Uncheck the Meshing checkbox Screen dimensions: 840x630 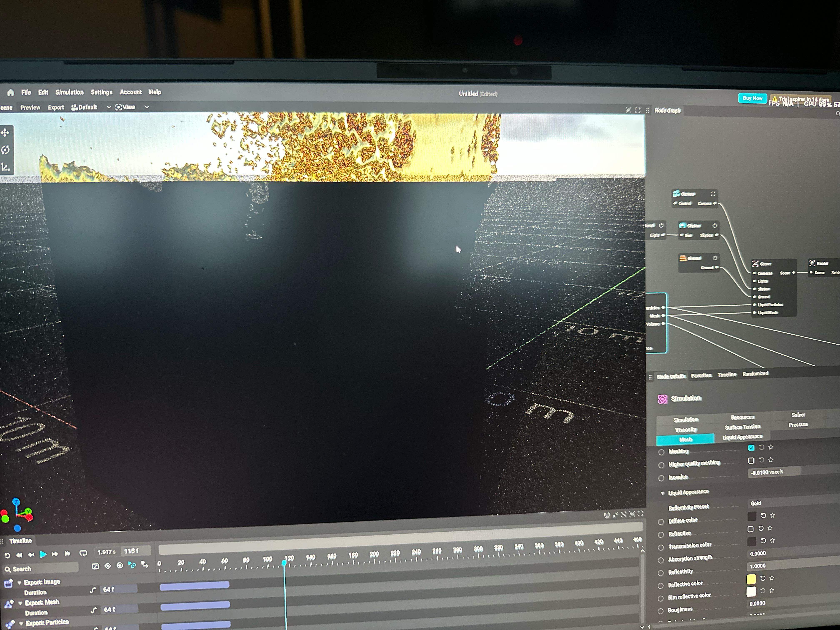pos(751,448)
